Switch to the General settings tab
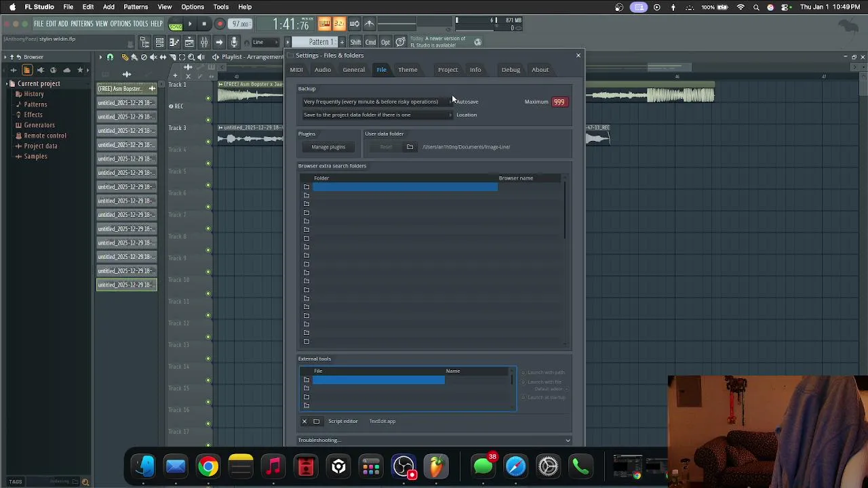 pyautogui.click(x=353, y=70)
